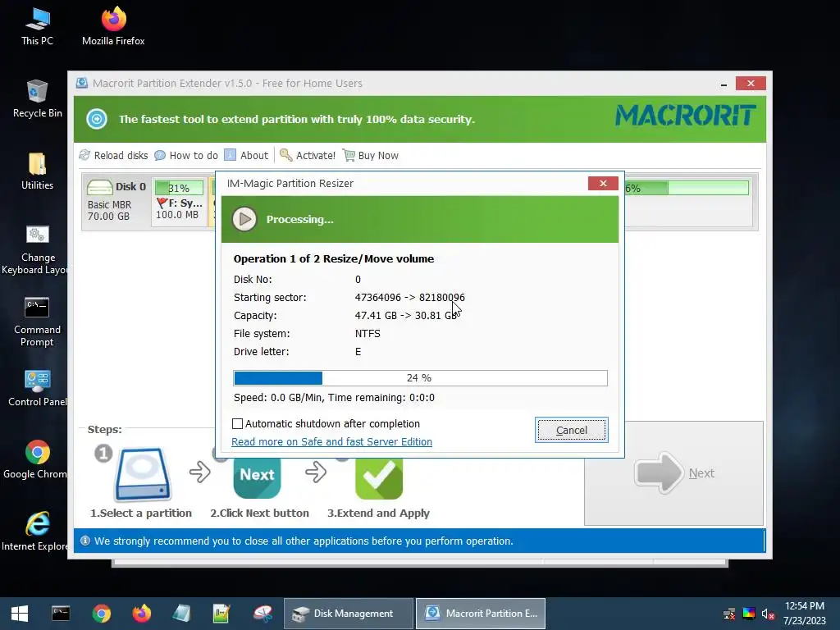Click the network tray icon

729,614
